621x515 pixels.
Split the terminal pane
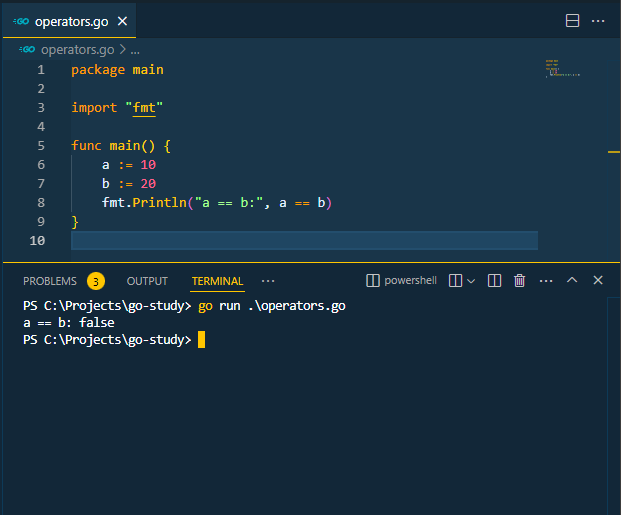pos(494,281)
